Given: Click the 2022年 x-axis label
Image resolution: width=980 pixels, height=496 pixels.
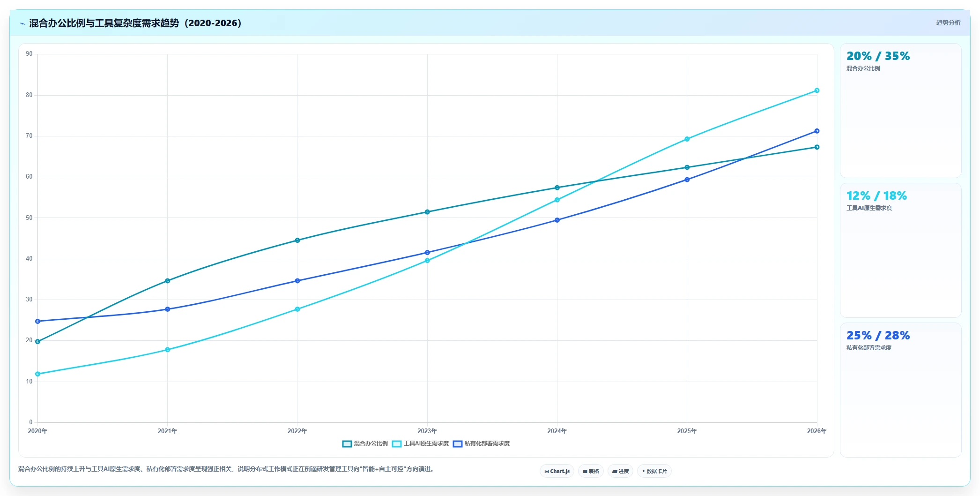Looking at the screenshot, I should pos(297,431).
